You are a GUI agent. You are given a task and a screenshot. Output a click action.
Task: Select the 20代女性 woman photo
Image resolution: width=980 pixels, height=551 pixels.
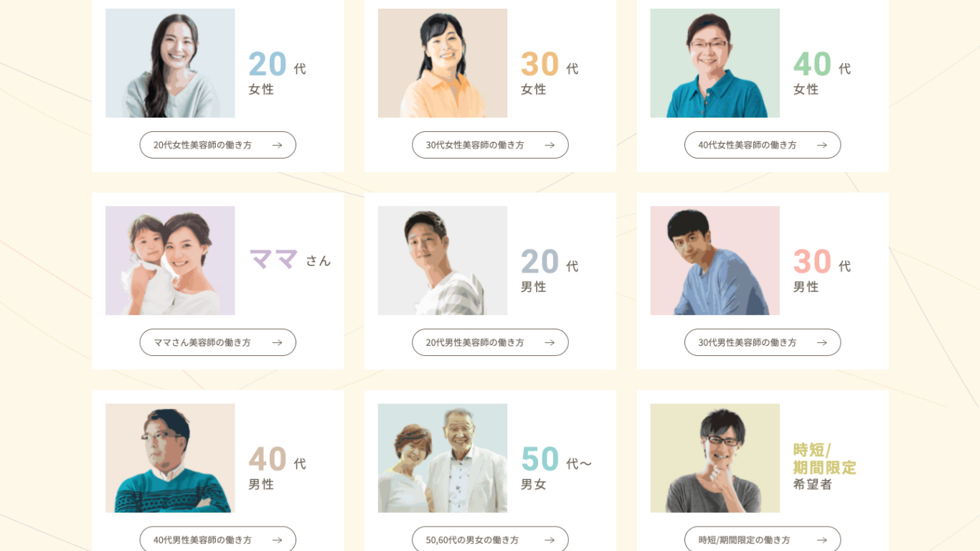(170, 63)
